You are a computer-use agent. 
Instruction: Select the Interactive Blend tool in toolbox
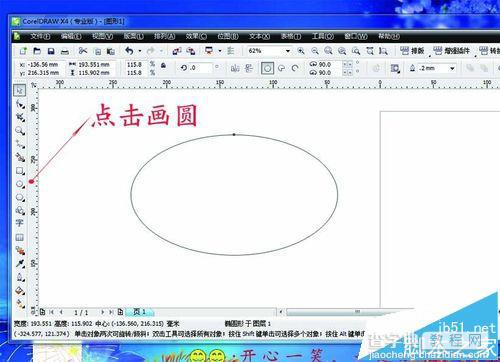pos(20,251)
